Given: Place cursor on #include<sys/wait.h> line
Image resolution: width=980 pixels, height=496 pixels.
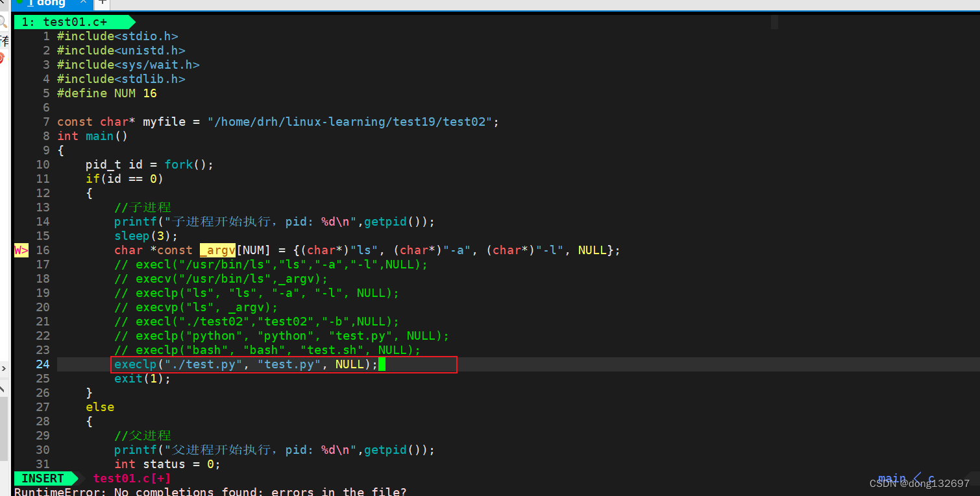Looking at the screenshot, I should (x=129, y=65).
